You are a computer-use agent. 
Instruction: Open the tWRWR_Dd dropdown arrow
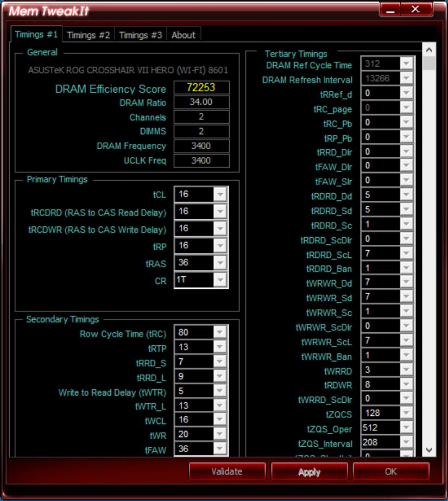point(407,282)
